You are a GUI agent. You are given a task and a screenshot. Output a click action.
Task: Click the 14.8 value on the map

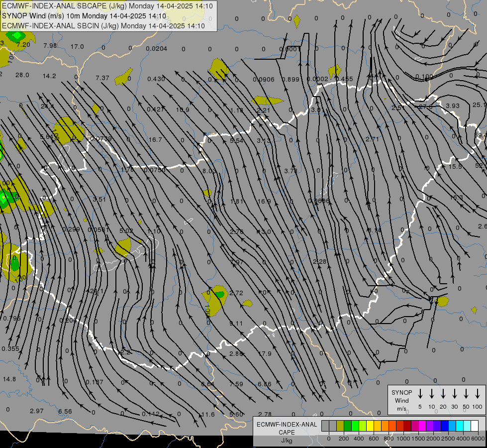9,379
